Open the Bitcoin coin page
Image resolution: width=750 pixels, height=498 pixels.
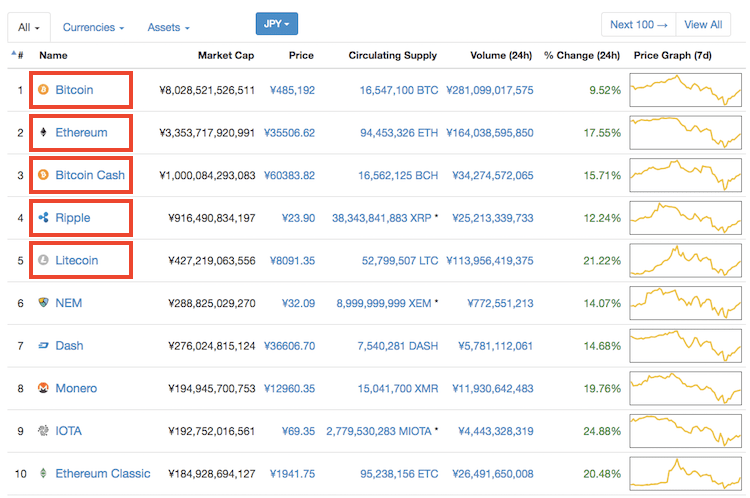coord(74,89)
